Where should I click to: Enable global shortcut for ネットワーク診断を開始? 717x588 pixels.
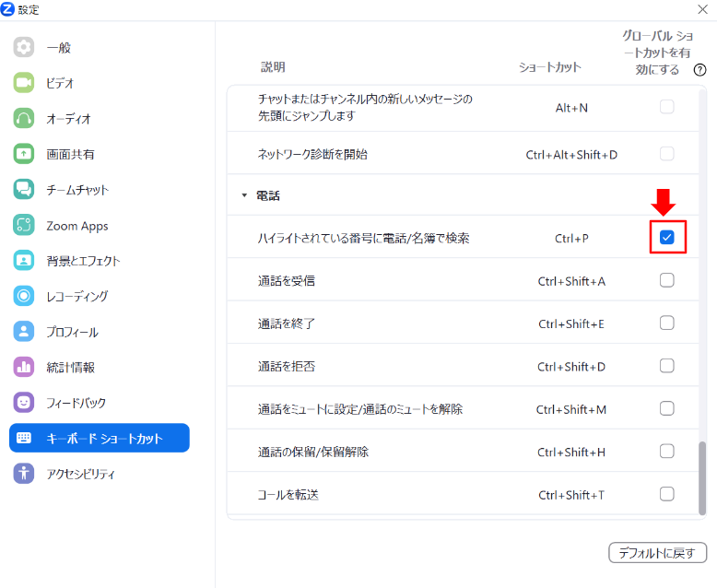[x=666, y=154]
